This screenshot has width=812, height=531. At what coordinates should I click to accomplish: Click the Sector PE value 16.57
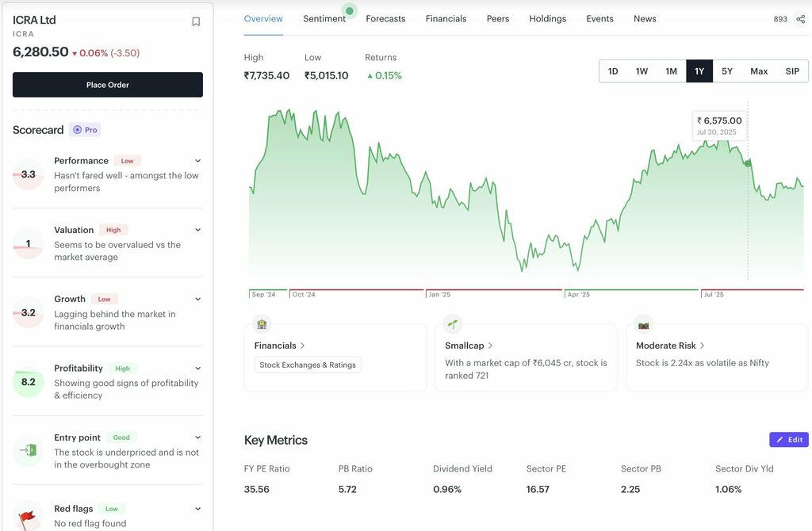pos(538,490)
